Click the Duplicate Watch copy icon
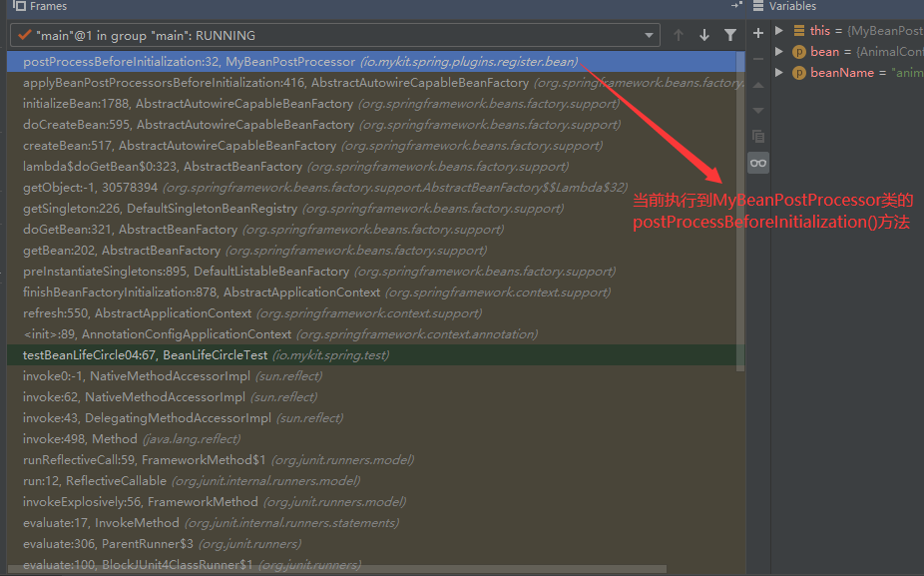924x576 pixels. click(x=758, y=136)
